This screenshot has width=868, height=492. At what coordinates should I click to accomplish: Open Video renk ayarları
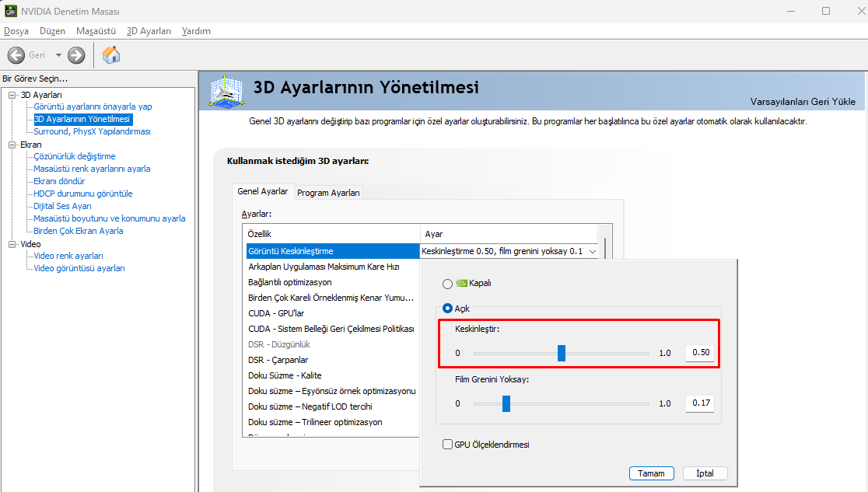[x=68, y=256]
